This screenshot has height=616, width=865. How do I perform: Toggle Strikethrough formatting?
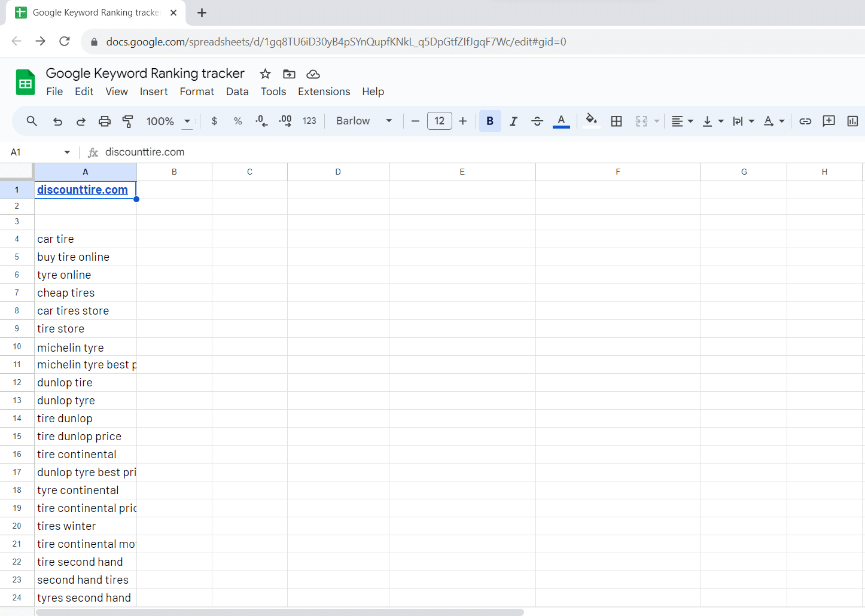(537, 121)
